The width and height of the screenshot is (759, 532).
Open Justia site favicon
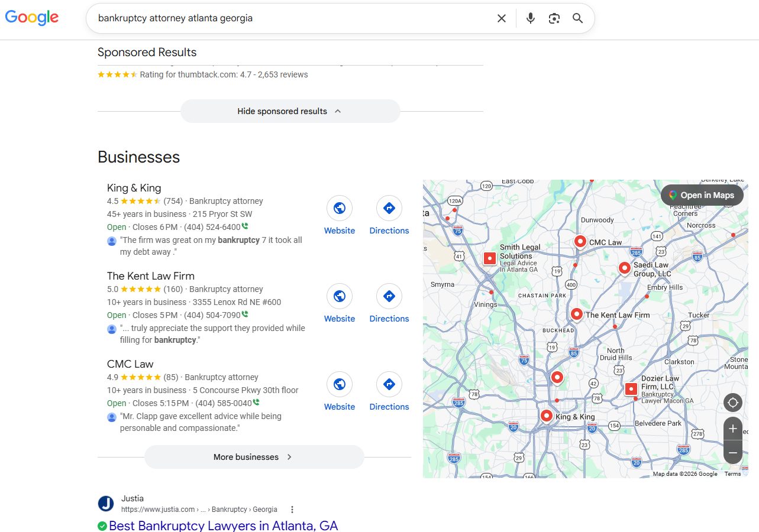click(106, 504)
